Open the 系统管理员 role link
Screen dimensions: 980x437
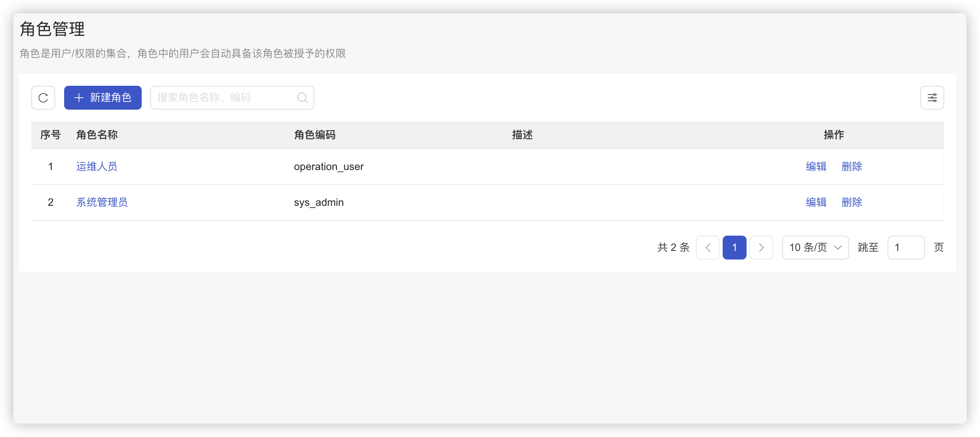click(102, 202)
